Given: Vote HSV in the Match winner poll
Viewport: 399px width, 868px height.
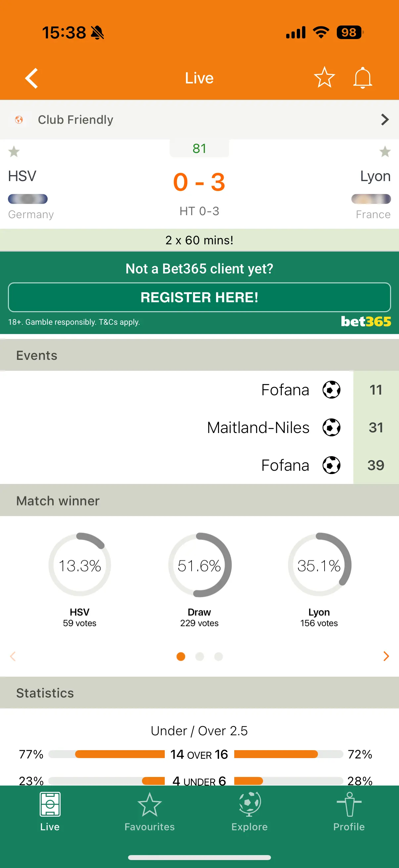Looking at the screenshot, I should pos(80,565).
